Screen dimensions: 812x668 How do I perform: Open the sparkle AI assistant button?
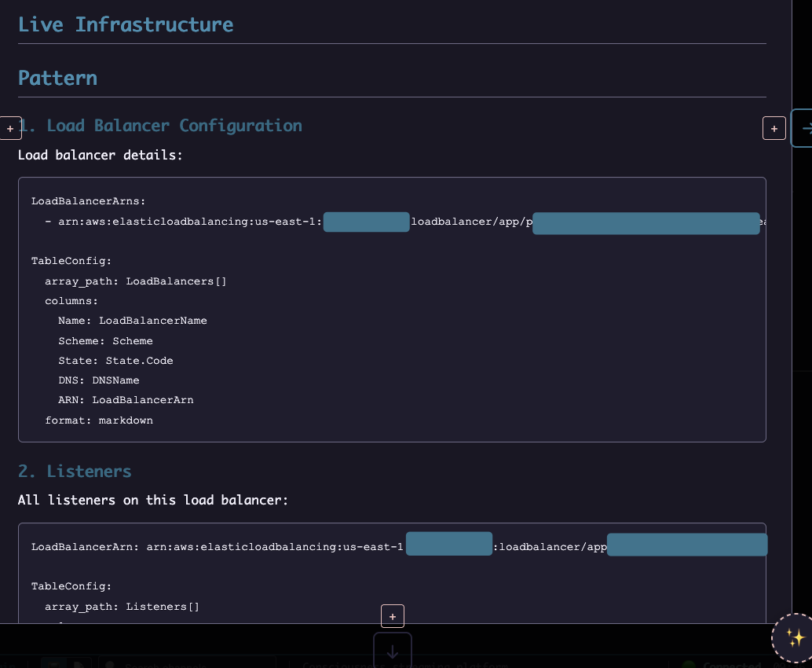tap(794, 637)
